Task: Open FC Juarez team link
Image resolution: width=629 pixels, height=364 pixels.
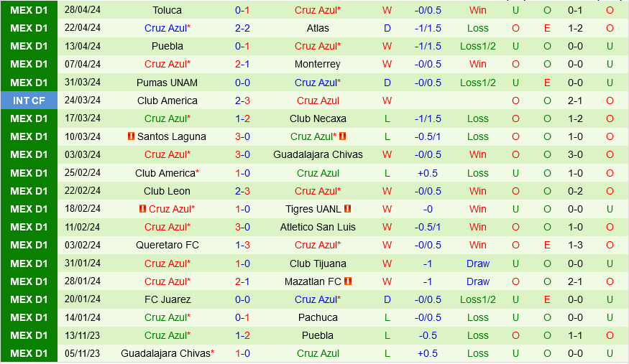Action: [167, 299]
